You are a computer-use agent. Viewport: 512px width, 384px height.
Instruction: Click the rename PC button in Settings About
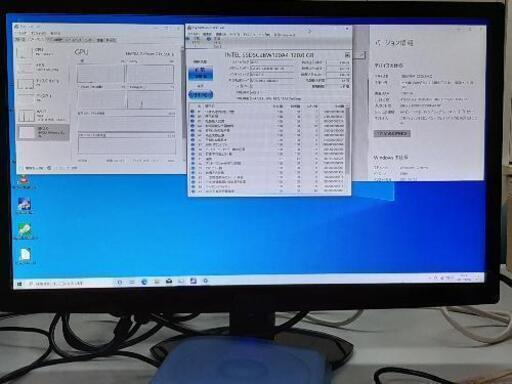click(392, 133)
